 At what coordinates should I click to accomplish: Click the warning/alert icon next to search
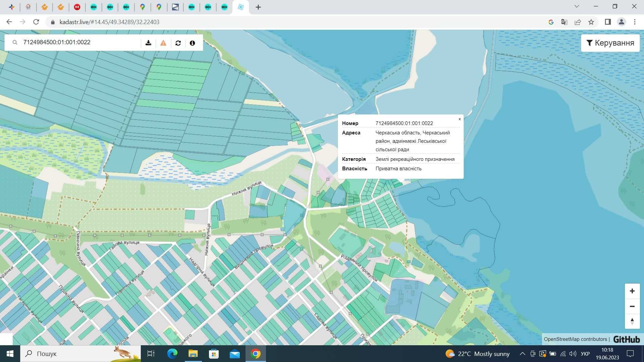point(164,43)
